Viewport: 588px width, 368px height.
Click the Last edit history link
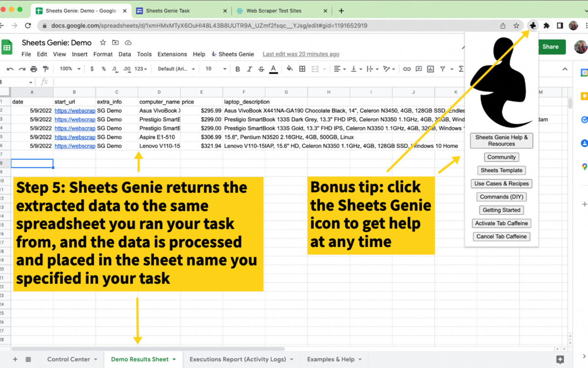(301, 54)
